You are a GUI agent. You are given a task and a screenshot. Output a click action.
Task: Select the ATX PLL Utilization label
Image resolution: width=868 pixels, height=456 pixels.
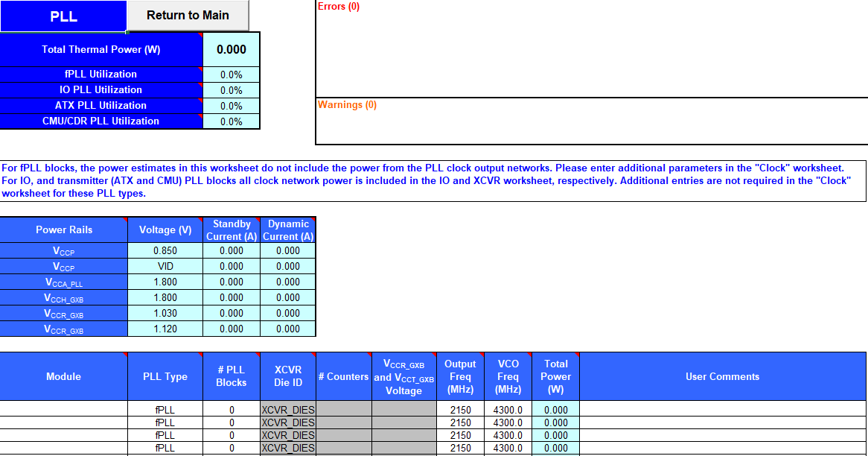100,105
